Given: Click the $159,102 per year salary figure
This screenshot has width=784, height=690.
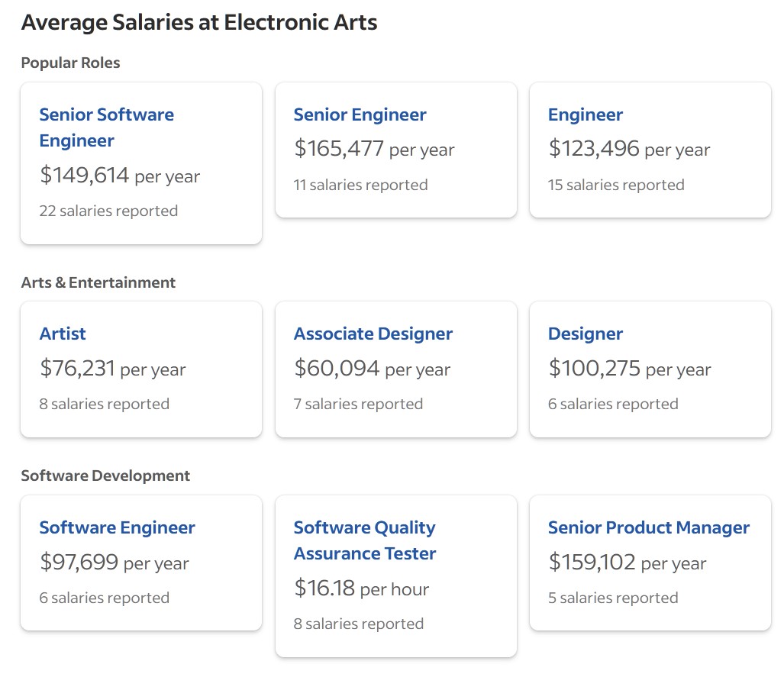Looking at the screenshot, I should (x=628, y=563).
